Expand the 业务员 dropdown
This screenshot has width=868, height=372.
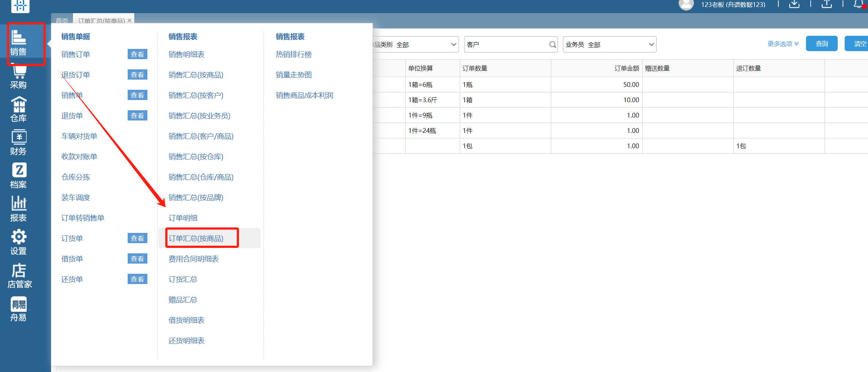tap(651, 45)
